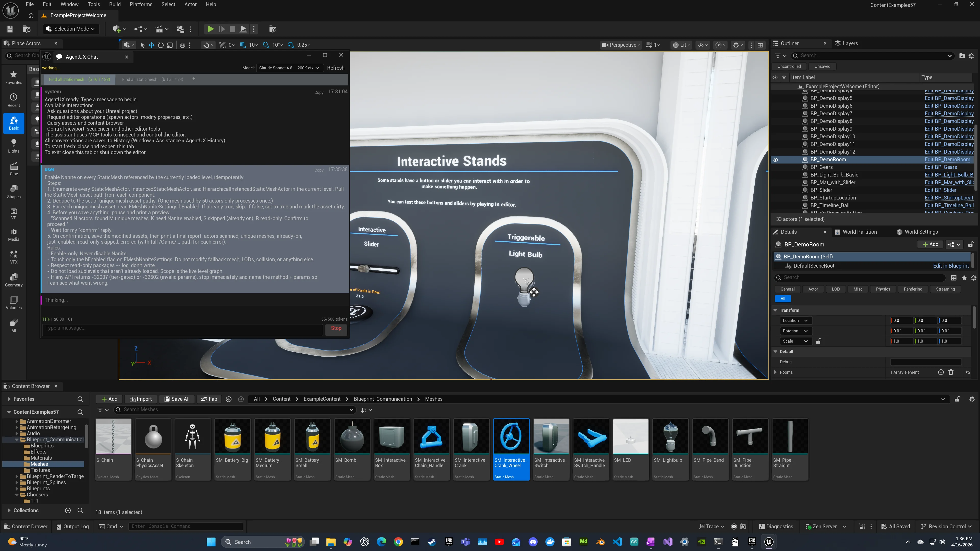980x551 pixels.
Task: Toggle scale lock in Transform
Action: (x=818, y=341)
